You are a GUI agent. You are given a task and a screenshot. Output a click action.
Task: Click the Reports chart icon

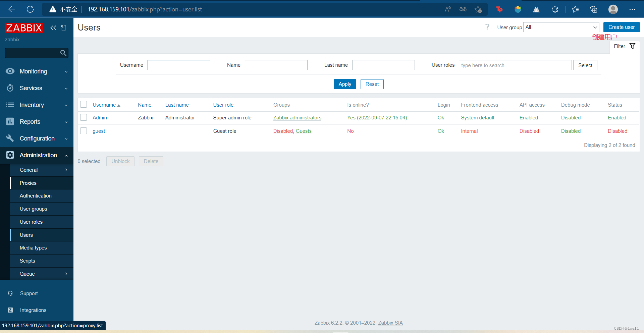(10, 121)
